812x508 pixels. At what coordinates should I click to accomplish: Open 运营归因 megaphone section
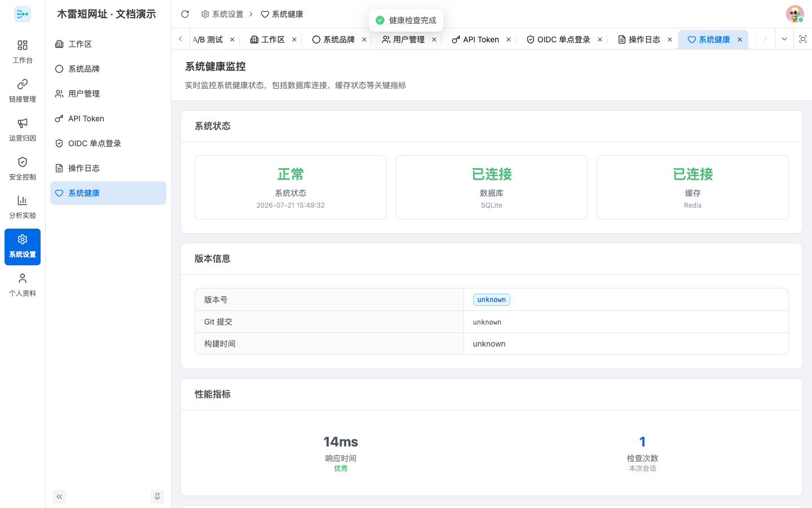23,129
